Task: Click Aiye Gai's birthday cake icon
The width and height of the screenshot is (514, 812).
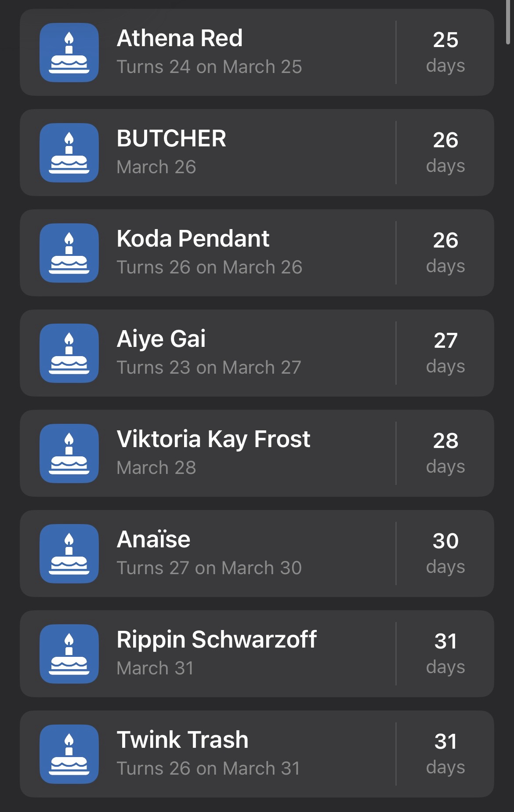Action: click(x=69, y=353)
